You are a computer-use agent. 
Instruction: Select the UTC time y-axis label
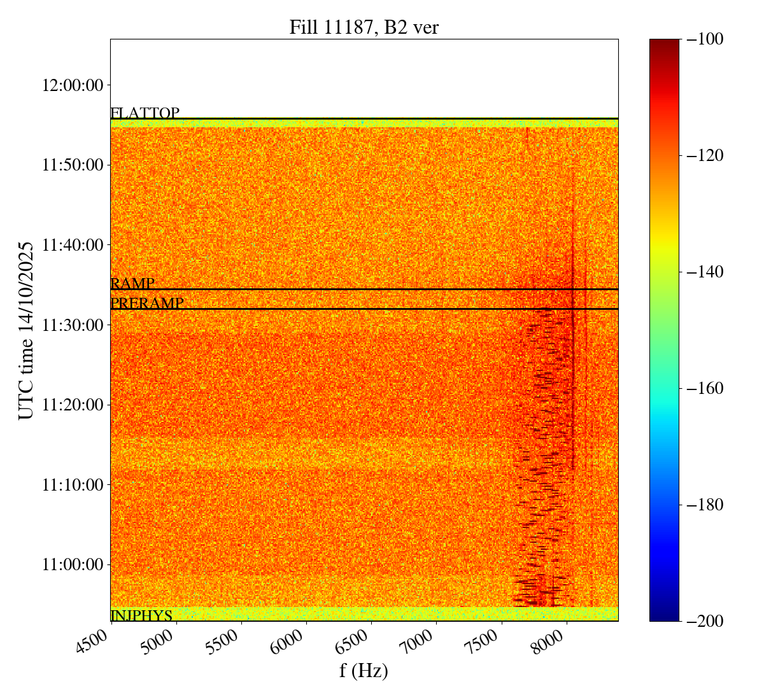(26, 330)
